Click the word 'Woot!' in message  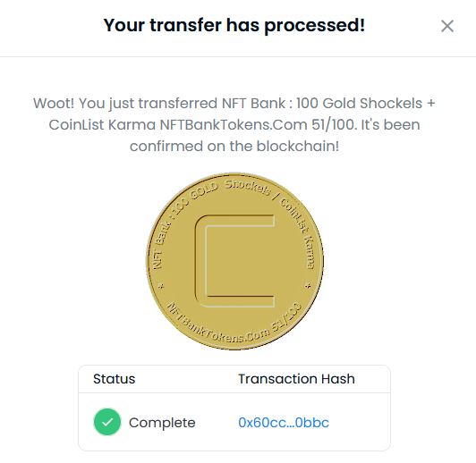(x=54, y=104)
